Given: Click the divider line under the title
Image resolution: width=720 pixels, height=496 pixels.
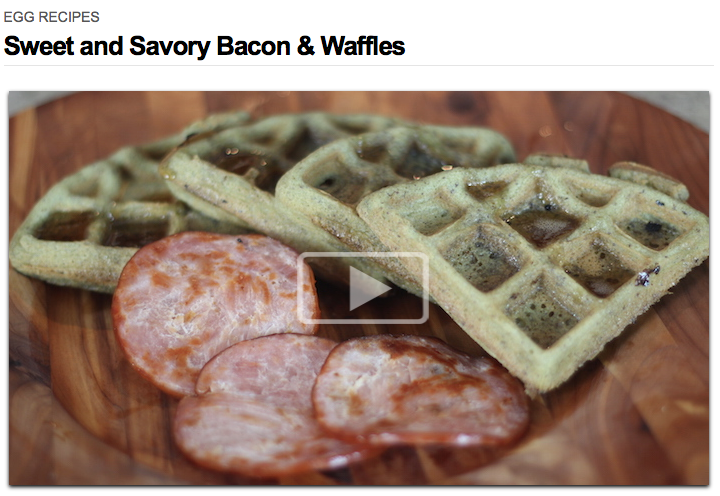Looking at the screenshot, I should [x=359, y=66].
